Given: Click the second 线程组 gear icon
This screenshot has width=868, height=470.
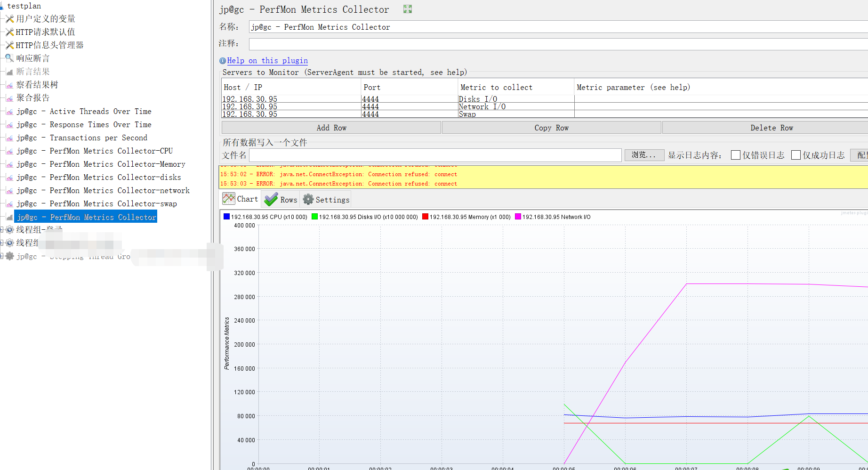Looking at the screenshot, I should 9,243.
